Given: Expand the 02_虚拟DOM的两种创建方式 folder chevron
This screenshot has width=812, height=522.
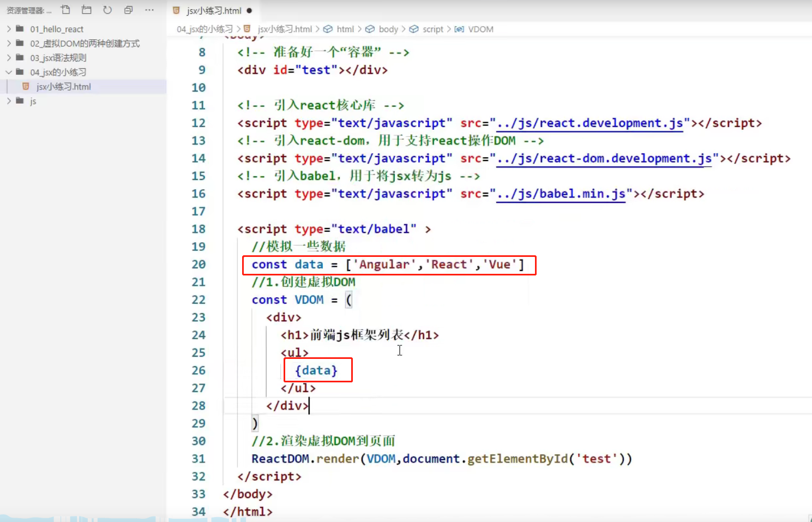Looking at the screenshot, I should pyautogui.click(x=9, y=43).
